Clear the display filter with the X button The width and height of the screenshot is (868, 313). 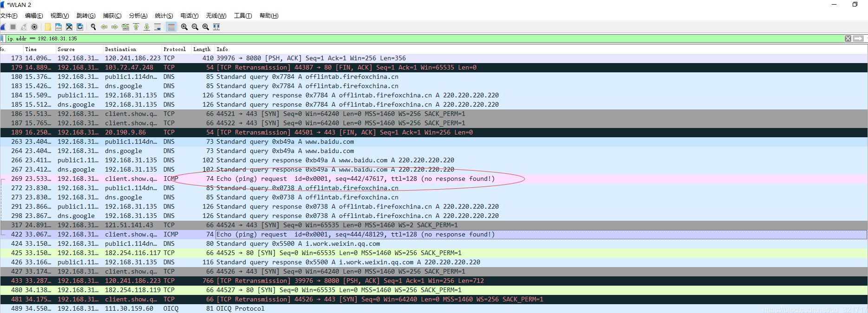pyautogui.click(x=848, y=38)
